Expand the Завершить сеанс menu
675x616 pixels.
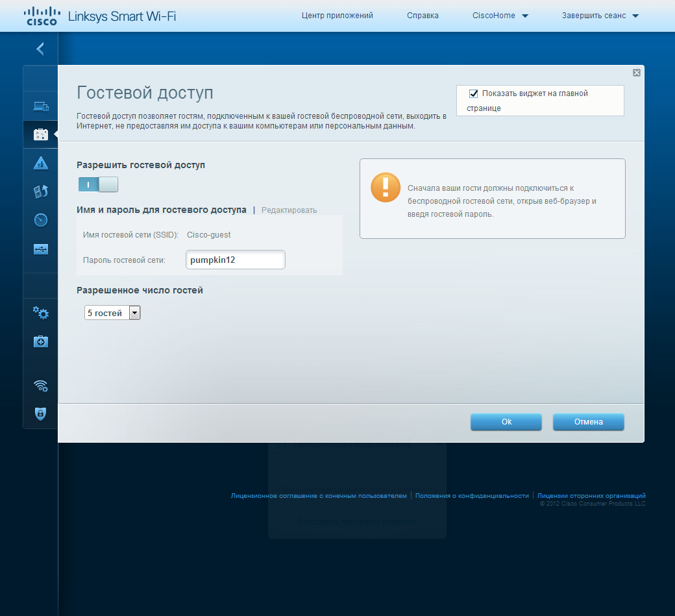point(600,16)
